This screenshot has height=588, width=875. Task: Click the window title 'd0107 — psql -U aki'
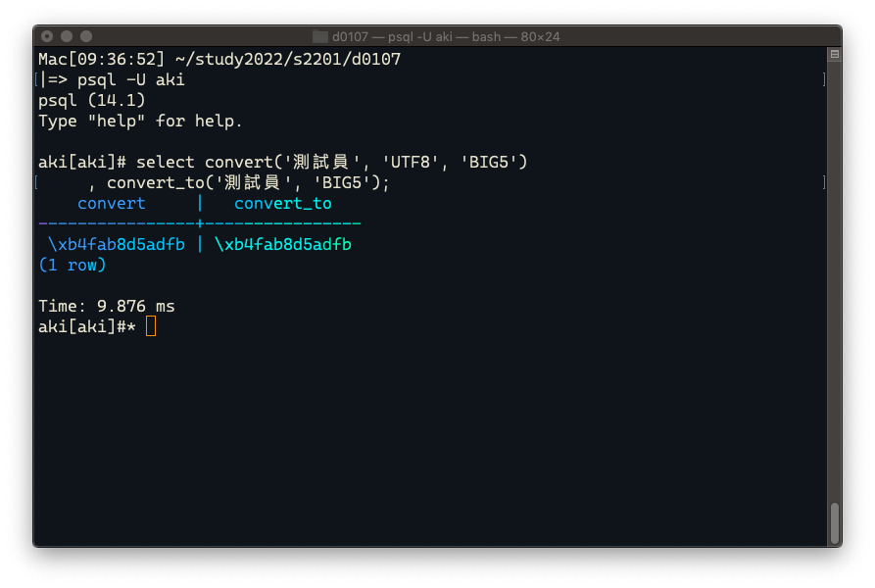[x=392, y=37]
